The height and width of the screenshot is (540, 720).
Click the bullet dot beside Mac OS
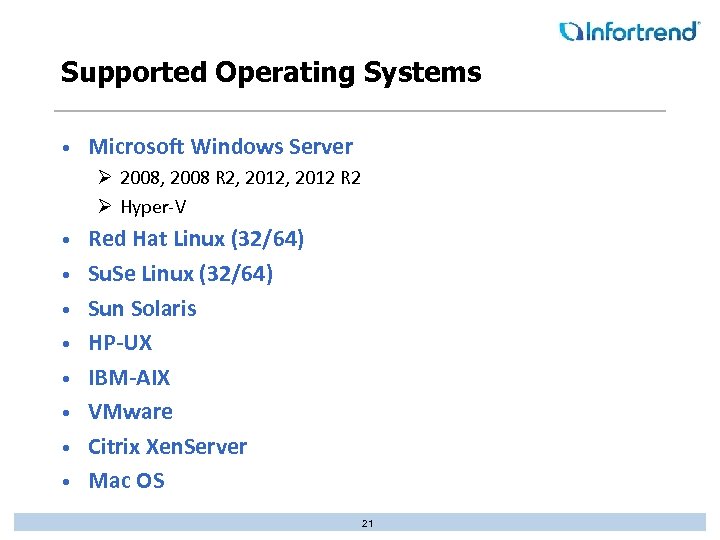point(64,482)
